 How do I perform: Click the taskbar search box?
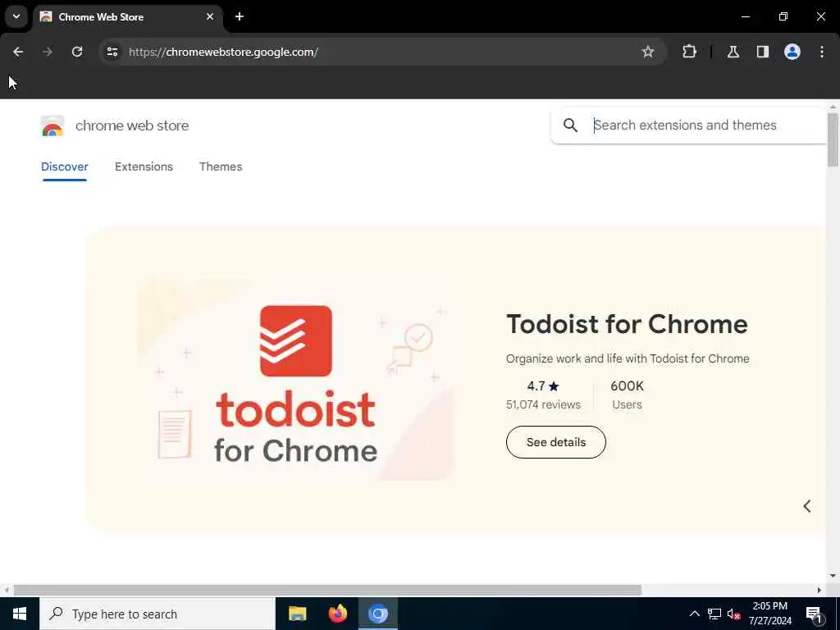click(157, 614)
